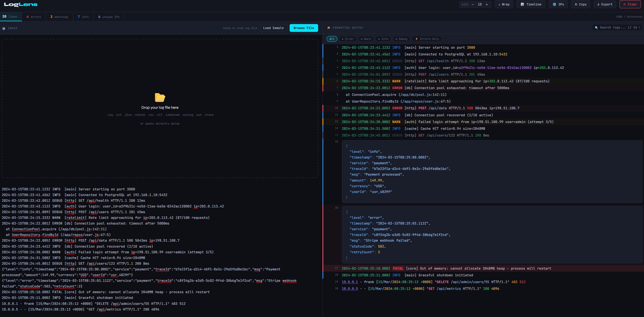Copy formatted output to clipboard

[x=580, y=4]
